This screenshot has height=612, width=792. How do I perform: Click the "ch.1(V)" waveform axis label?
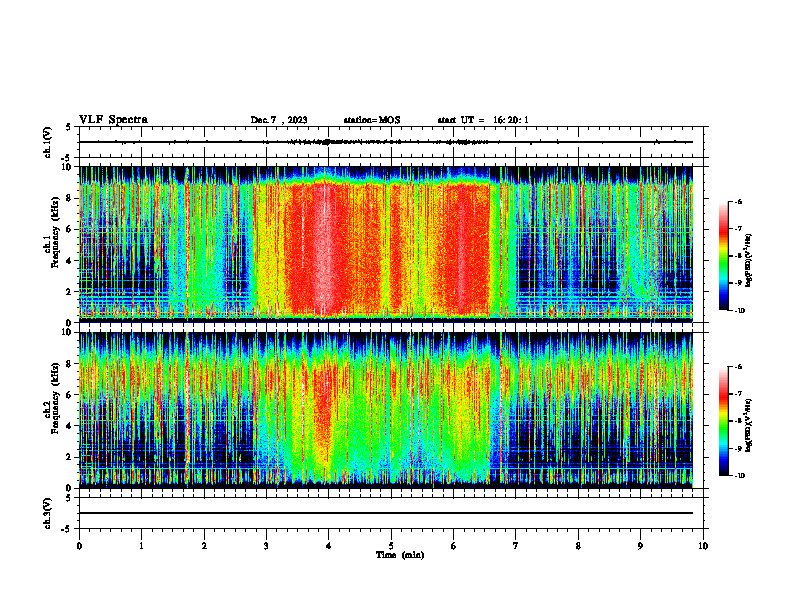click(x=48, y=142)
